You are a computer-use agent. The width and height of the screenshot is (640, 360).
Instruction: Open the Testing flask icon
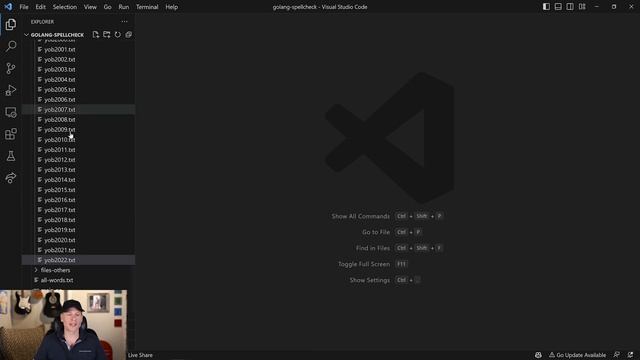click(x=11, y=156)
